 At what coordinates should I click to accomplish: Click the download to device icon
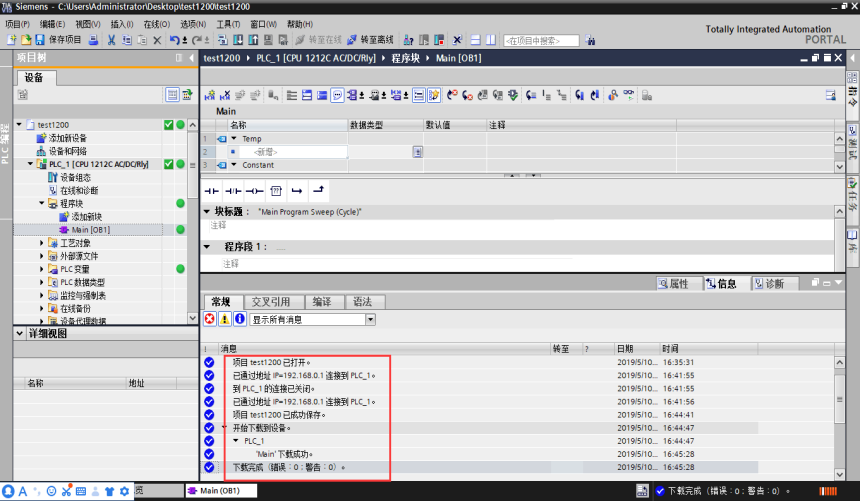click(238, 40)
